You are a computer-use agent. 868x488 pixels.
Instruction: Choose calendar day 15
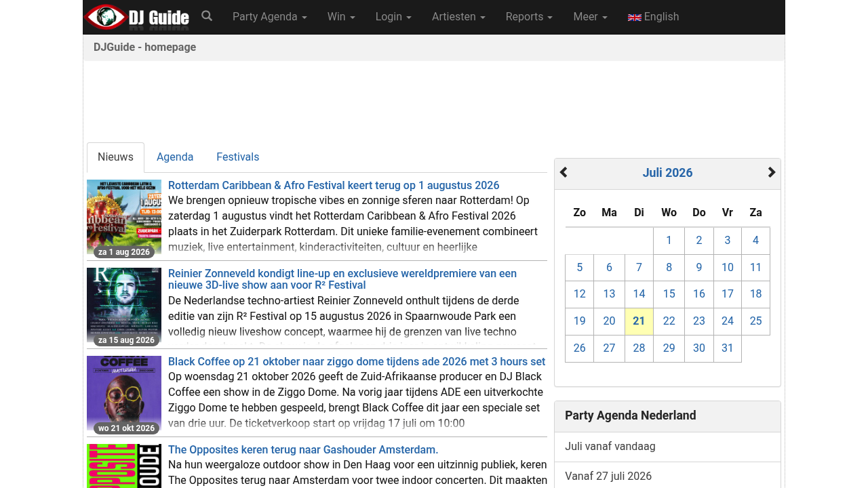[669, 294]
